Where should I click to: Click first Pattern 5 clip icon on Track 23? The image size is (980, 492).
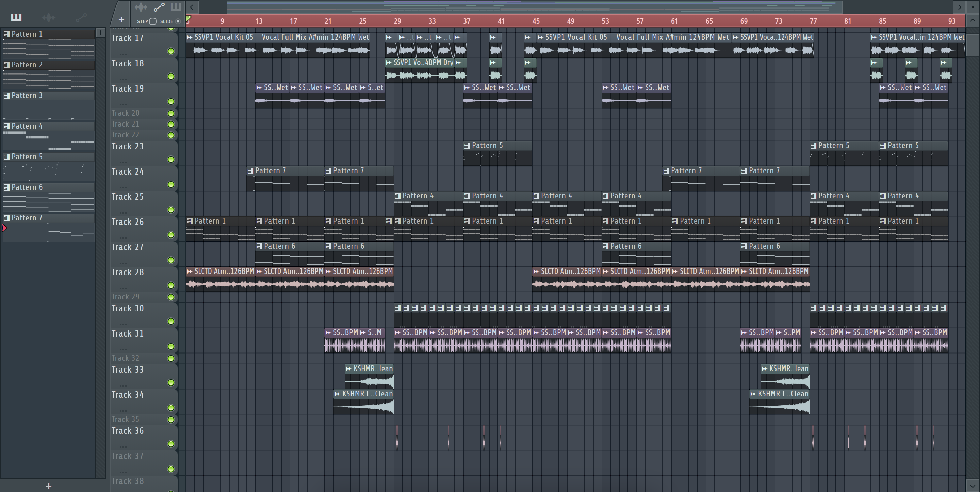(x=467, y=146)
